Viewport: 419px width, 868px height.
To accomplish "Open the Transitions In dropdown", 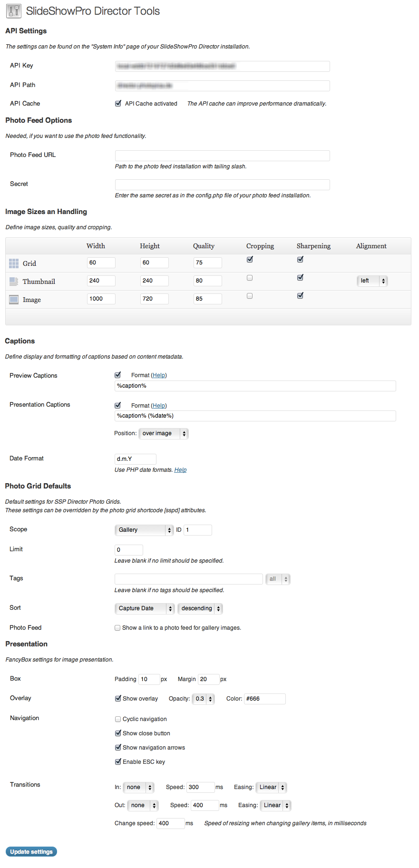I will click(139, 787).
